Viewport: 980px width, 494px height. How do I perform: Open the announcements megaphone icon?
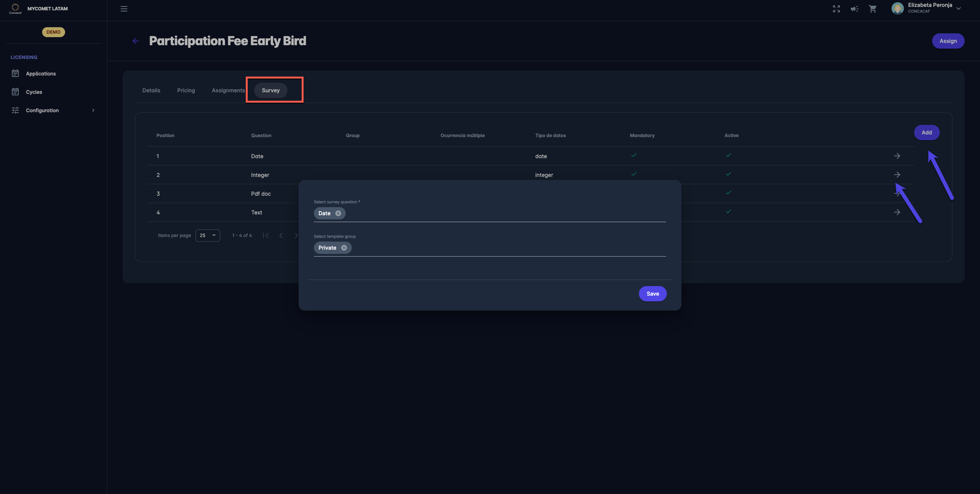(854, 9)
